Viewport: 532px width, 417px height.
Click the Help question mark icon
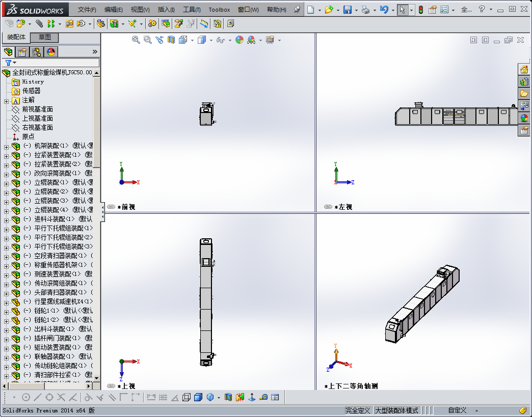tap(482, 9)
